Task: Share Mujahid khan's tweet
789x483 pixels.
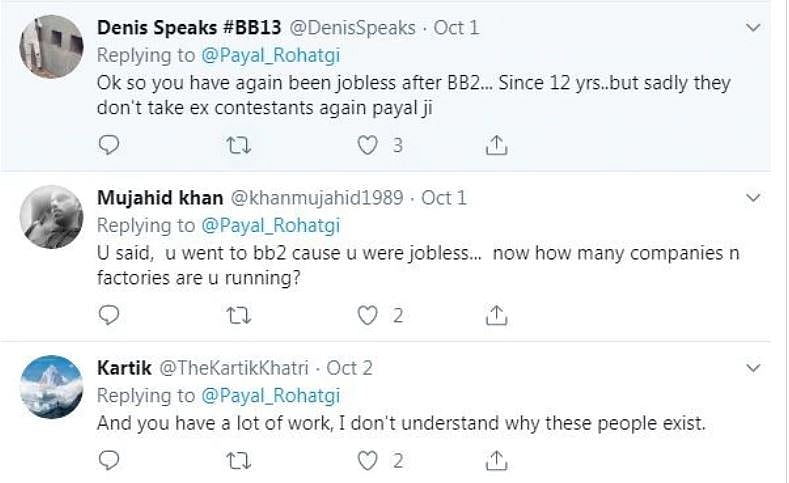Action: point(495,316)
